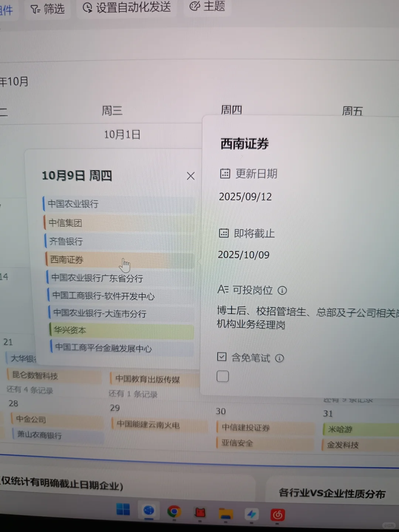399x532 pixels.
Task: Open the 金发科技 calendar entry
Action: [x=360, y=445]
